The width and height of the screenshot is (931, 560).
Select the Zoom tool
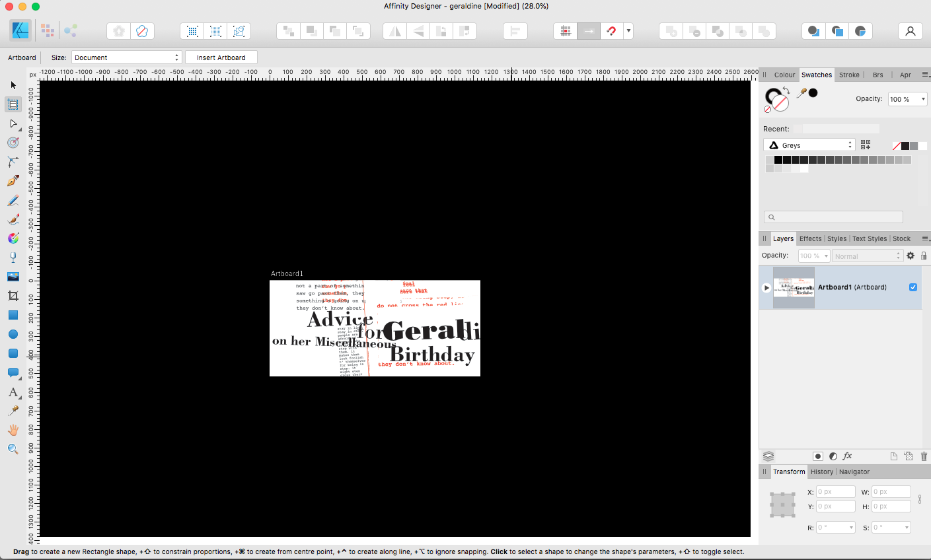(13, 449)
